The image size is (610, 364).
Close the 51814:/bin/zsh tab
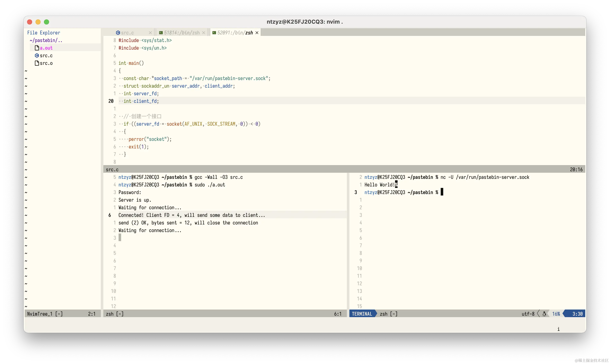click(204, 33)
